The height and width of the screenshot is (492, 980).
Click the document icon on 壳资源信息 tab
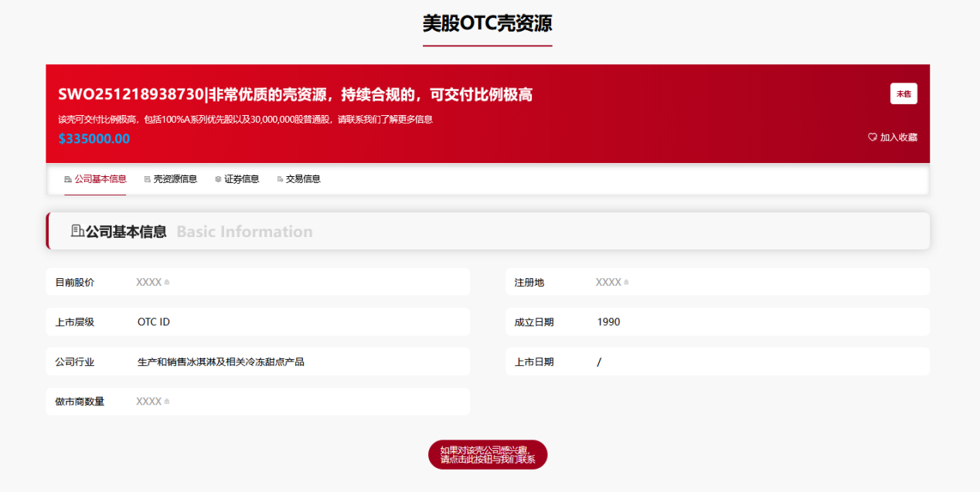148,179
